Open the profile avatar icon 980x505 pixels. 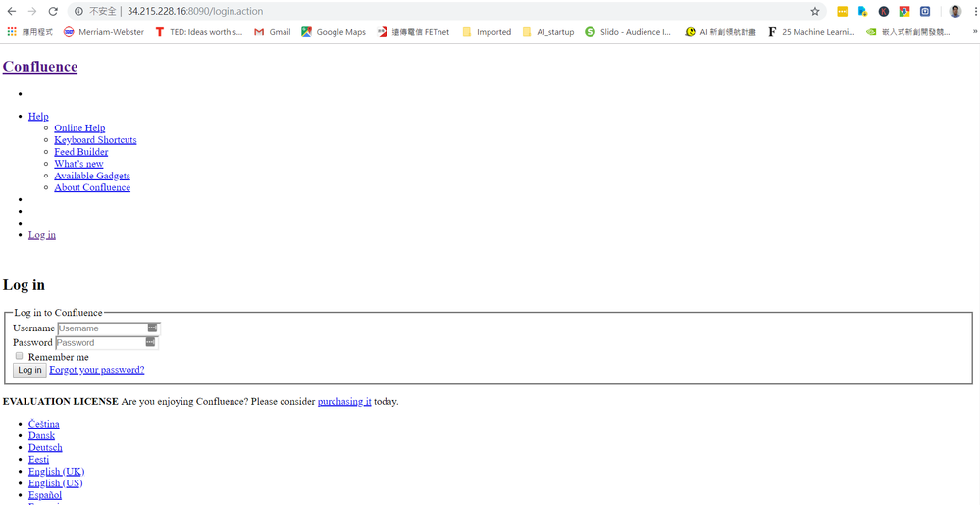955,11
